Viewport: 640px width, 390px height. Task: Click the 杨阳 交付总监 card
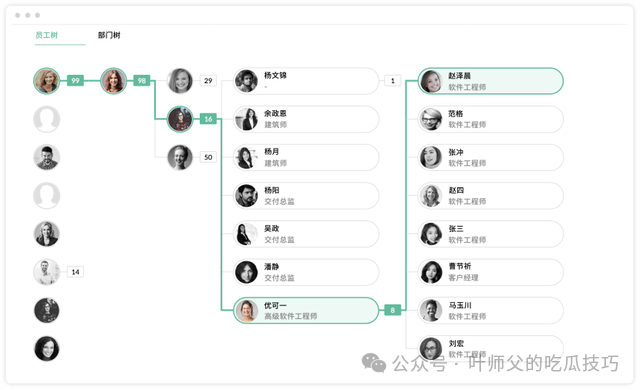point(306,196)
